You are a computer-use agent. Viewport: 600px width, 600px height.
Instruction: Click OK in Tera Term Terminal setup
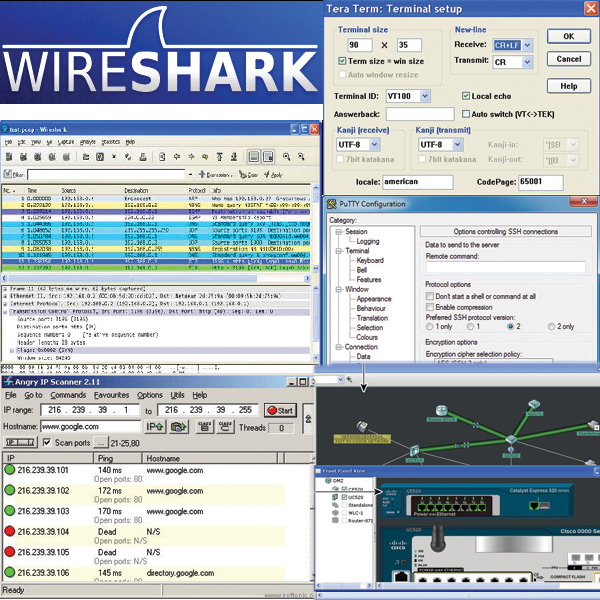pyautogui.click(x=569, y=36)
